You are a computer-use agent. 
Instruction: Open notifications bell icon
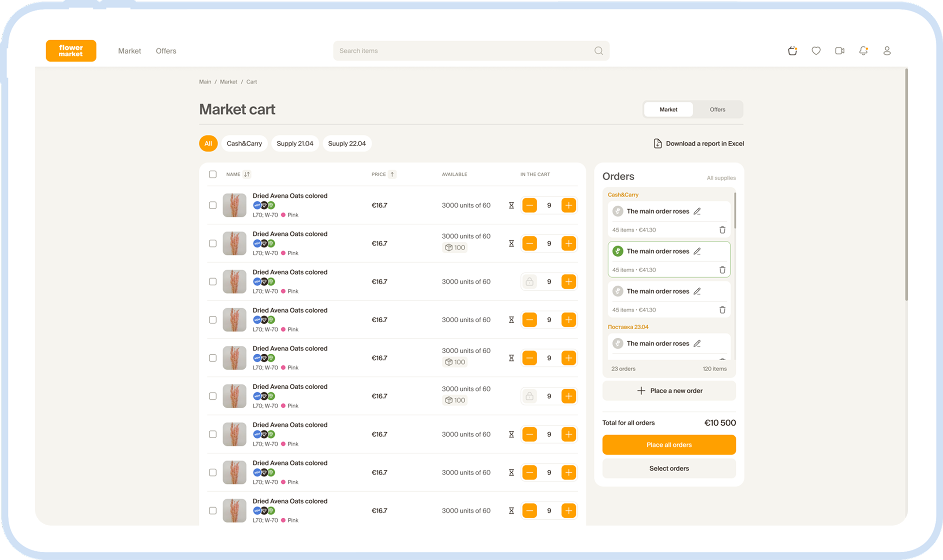[863, 50]
